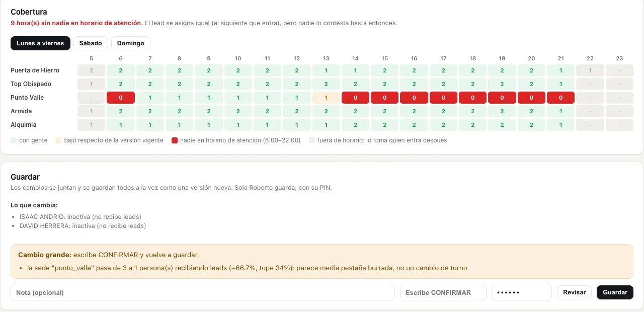
Task: Click the Armida cell at hour 10
Action: tap(238, 111)
